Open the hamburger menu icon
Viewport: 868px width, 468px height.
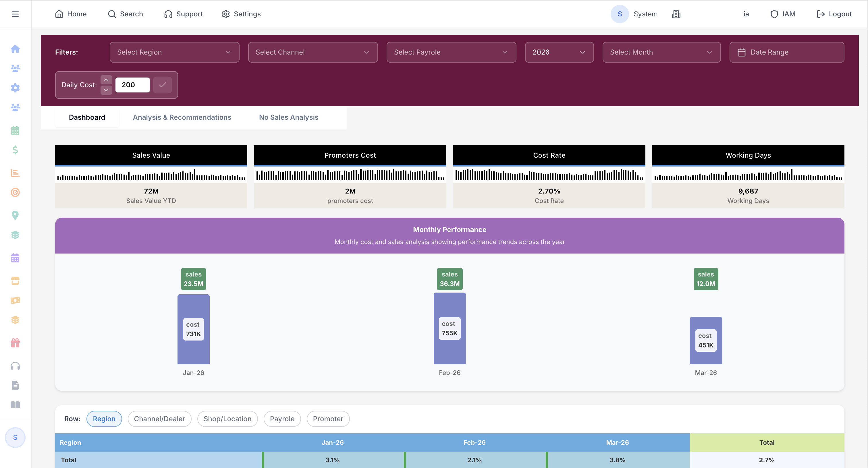click(15, 14)
